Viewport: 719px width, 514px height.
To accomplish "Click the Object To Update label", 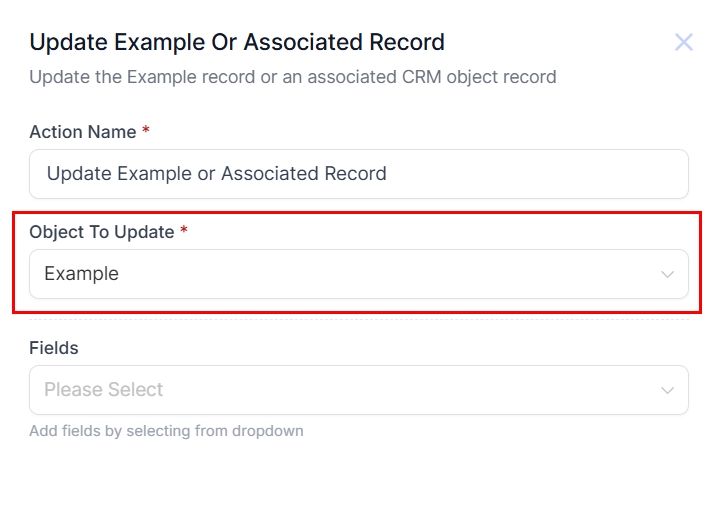I will pos(101,232).
